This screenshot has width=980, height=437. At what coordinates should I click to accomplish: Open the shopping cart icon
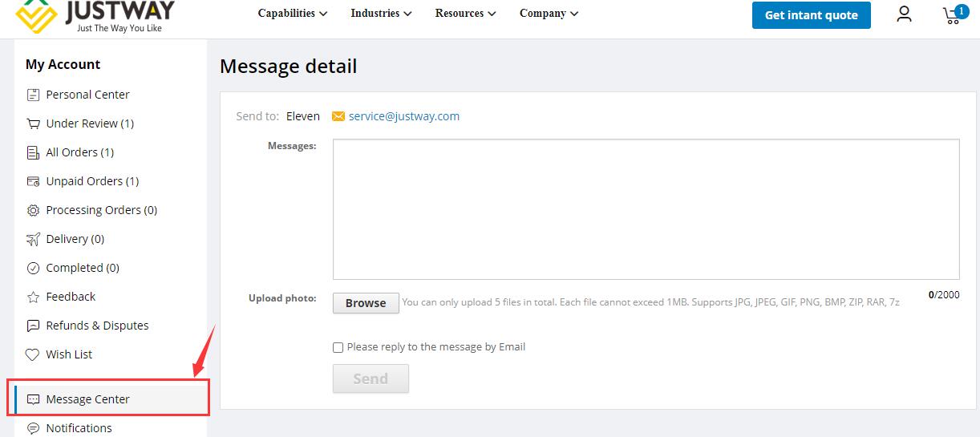click(954, 14)
